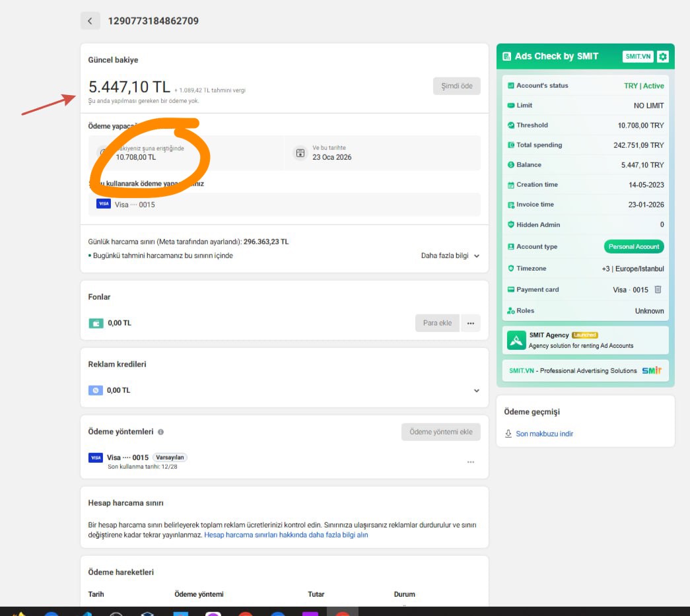
Task: Go back using the arrow beside account ID
Action: 90,20
